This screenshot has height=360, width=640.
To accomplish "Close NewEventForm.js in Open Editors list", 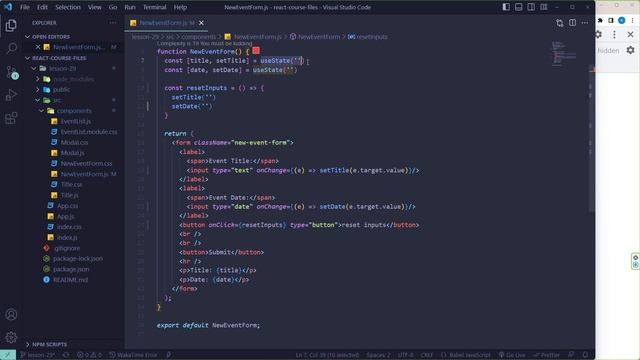I will [38, 47].
